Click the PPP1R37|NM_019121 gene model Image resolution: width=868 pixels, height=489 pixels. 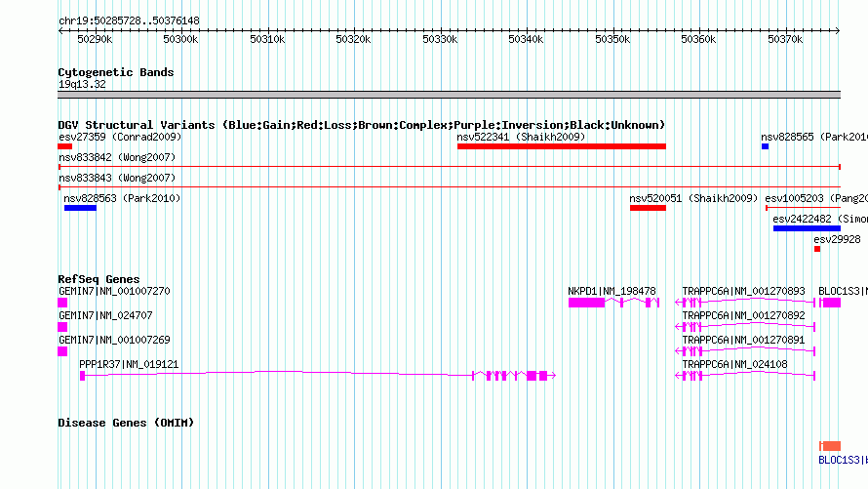click(318, 376)
